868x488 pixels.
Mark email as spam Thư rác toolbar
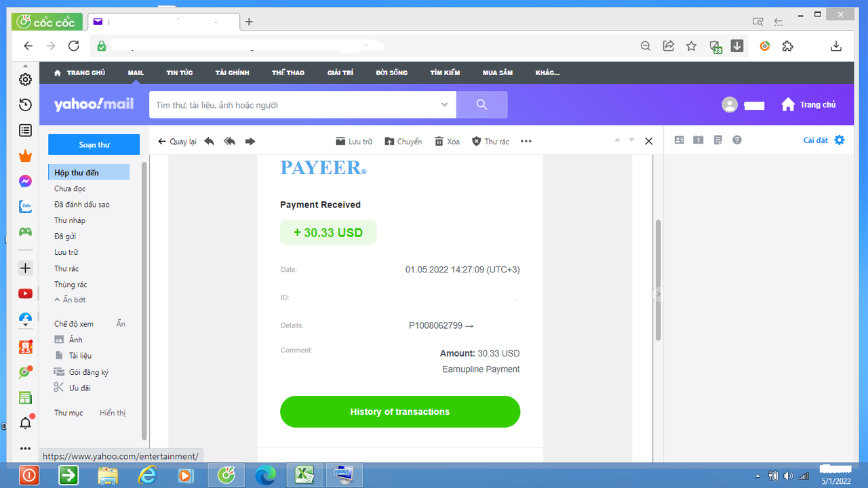[490, 141]
